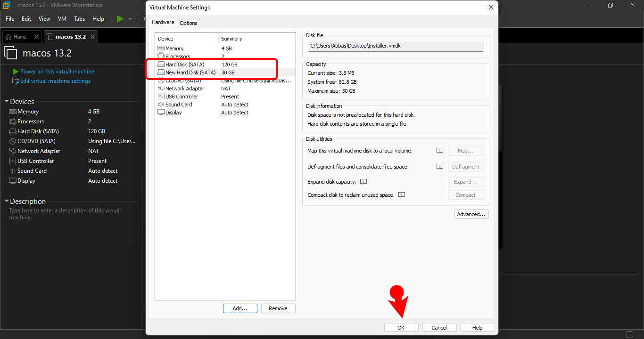Image resolution: width=644 pixels, height=339 pixels.
Task: Click the Sound Card icon in sidebar
Action: pos(13,171)
